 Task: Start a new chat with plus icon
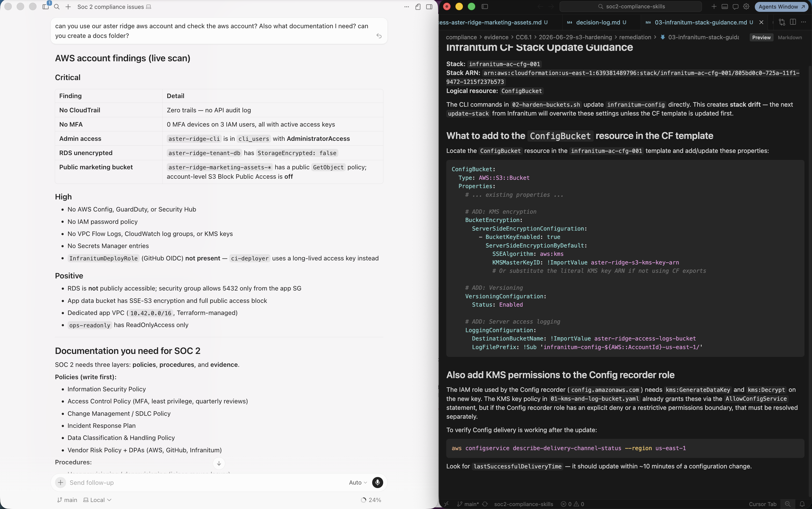68,7
